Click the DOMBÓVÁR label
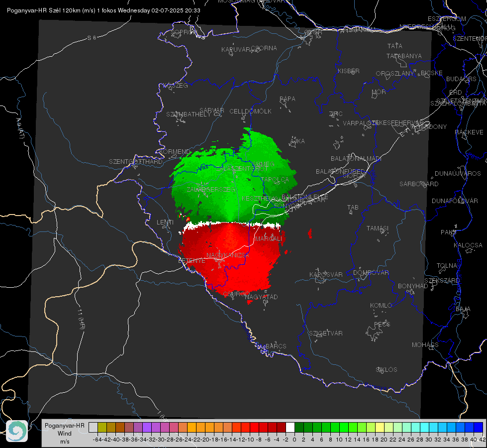This screenshot has width=487, height=448. click(371, 273)
